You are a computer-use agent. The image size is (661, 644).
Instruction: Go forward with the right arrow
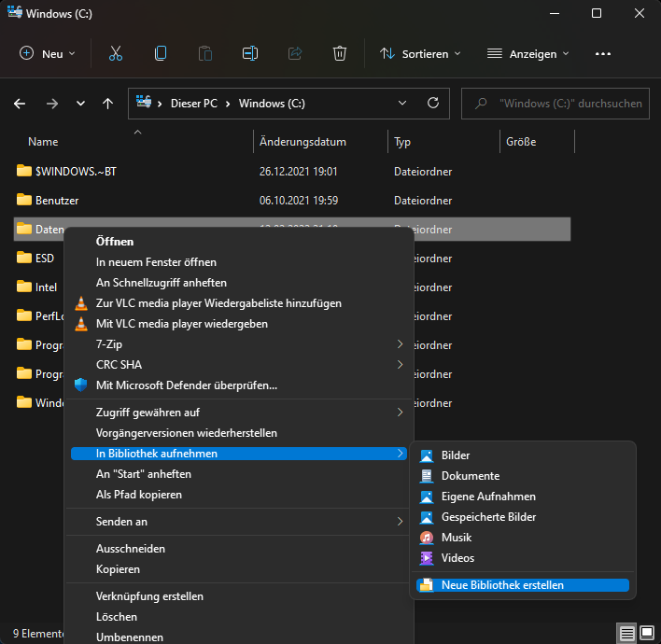click(52, 104)
